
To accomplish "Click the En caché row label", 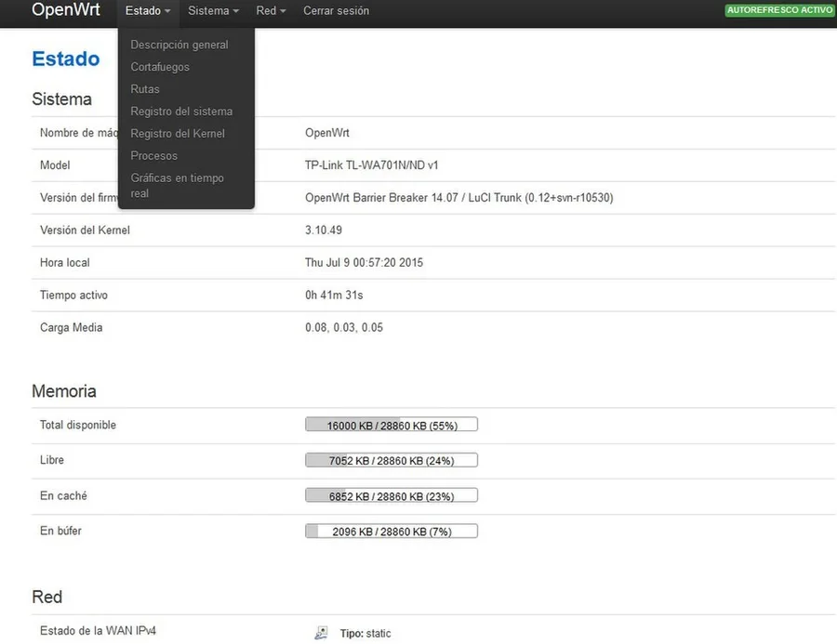I will [x=63, y=495].
